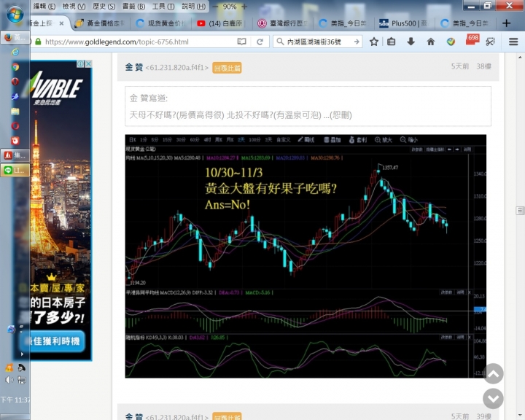Close the advertisement with the X icon
Viewport: 525px width, 420px height.
(88, 63)
